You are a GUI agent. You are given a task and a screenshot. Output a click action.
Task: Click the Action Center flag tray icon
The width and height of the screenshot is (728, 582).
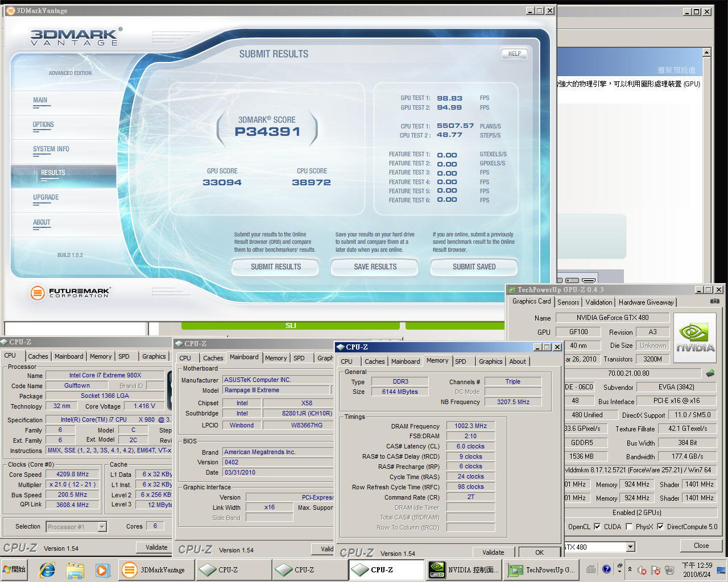[x=656, y=570]
